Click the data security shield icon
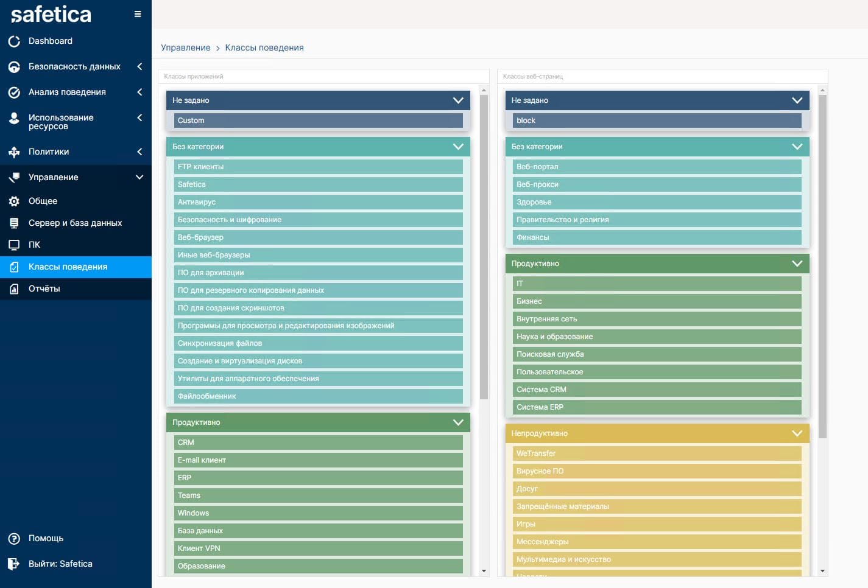 coord(14,67)
